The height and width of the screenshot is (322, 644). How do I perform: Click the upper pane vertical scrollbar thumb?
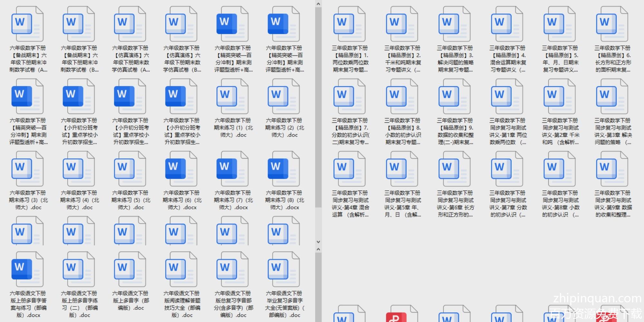pyautogui.click(x=318, y=106)
